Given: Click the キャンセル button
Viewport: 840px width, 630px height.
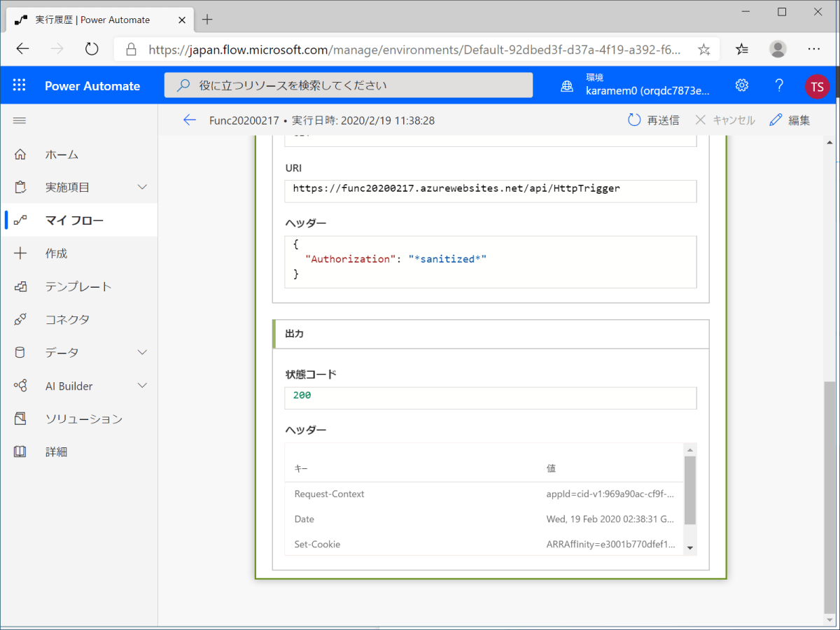Looking at the screenshot, I should (x=724, y=120).
